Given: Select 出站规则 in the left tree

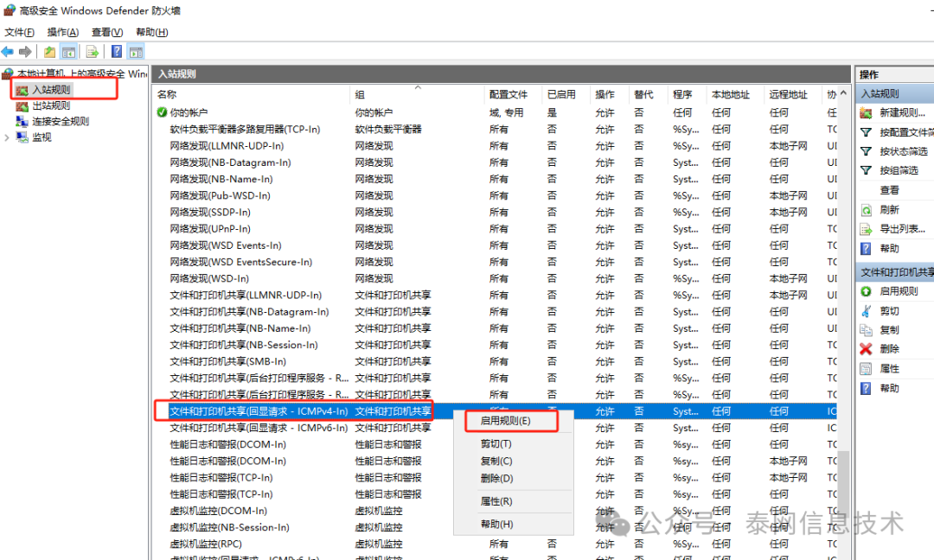Looking at the screenshot, I should [51, 105].
